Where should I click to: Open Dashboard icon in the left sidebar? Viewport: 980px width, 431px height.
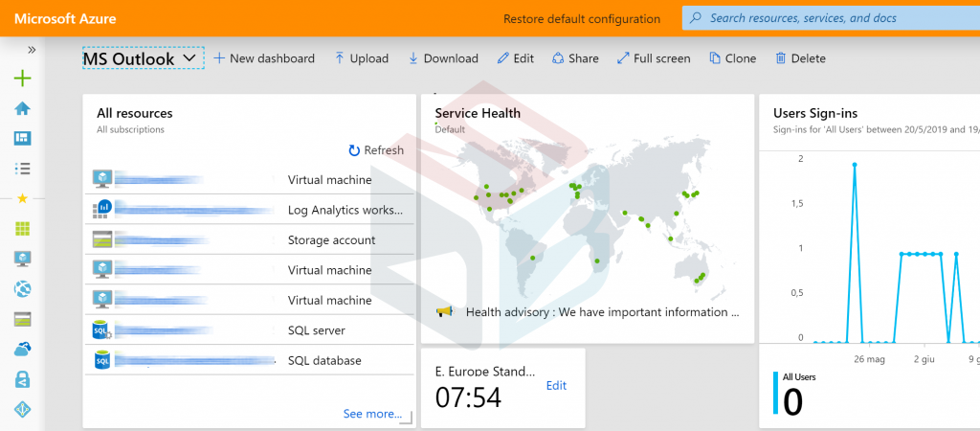pyautogui.click(x=23, y=138)
